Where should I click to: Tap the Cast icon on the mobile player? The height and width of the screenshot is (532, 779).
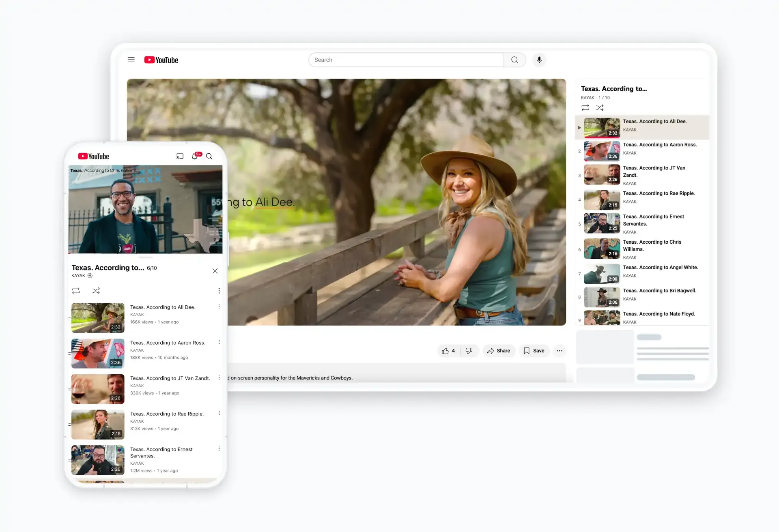click(180, 156)
